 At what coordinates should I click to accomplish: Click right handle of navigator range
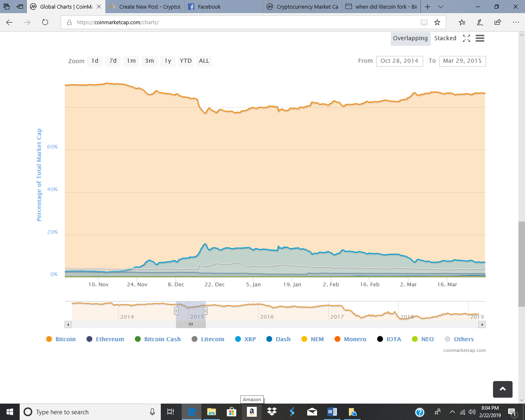(x=205, y=311)
